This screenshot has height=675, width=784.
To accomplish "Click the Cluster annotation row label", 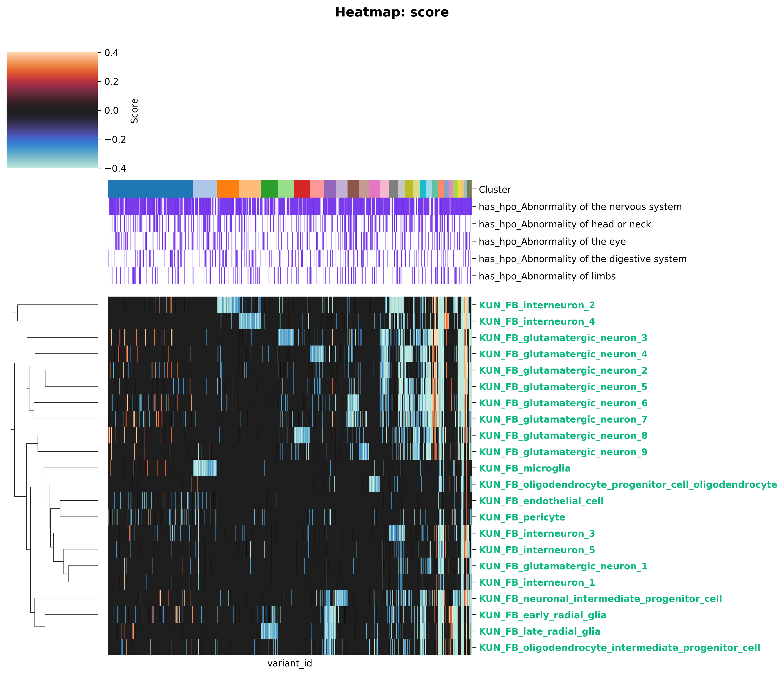I will coord(494,189).
